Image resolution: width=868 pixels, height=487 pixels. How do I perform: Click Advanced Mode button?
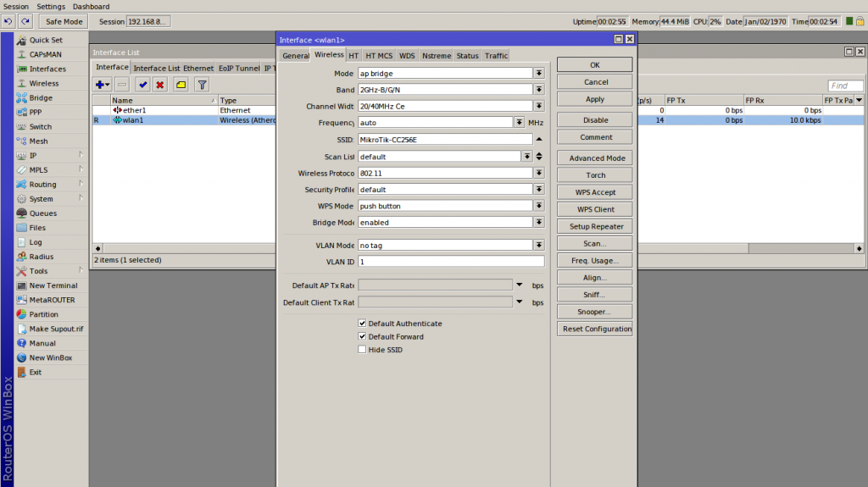click(x=594, y=158)
